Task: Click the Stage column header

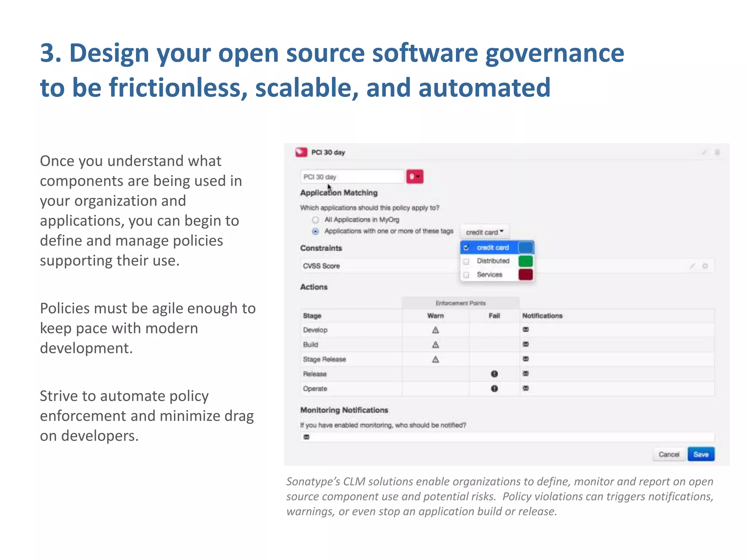Action: (x=312, y=316)
